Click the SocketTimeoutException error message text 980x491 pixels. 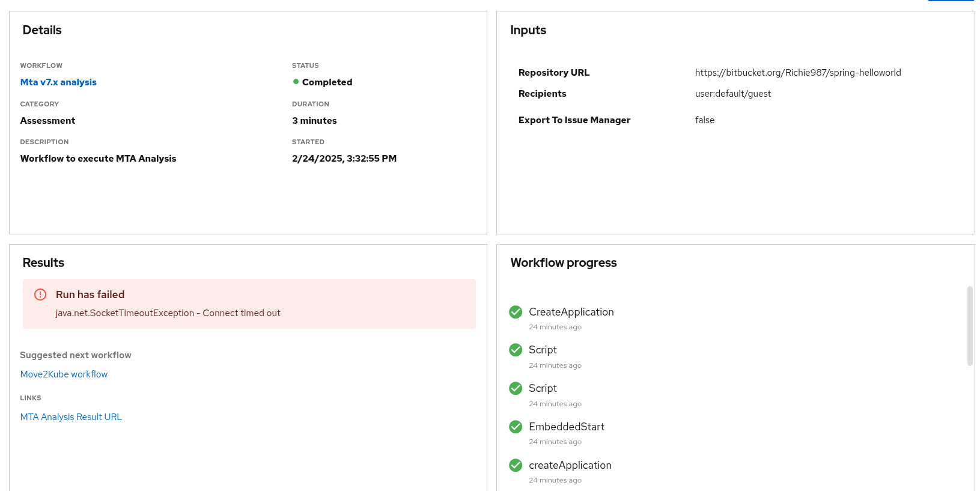[x=168, y=313]
